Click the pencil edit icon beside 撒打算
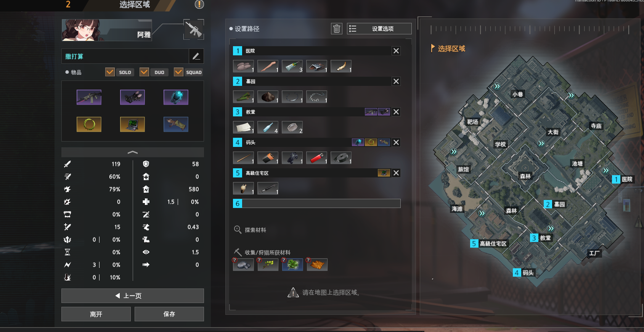Viewport: 644px width, 332px height. click(196, 56)
